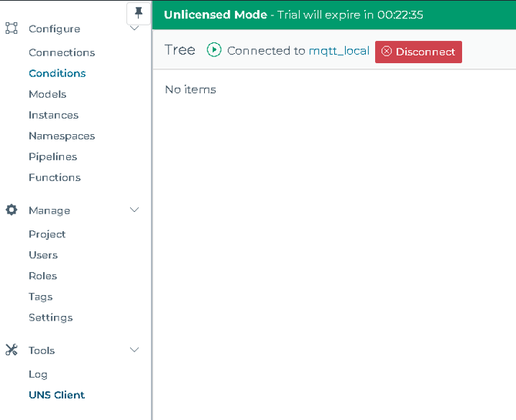Viewport: 516px width, 420px height.
Task: Click the pin sidebar icon
Action: (x=139, y=13)
